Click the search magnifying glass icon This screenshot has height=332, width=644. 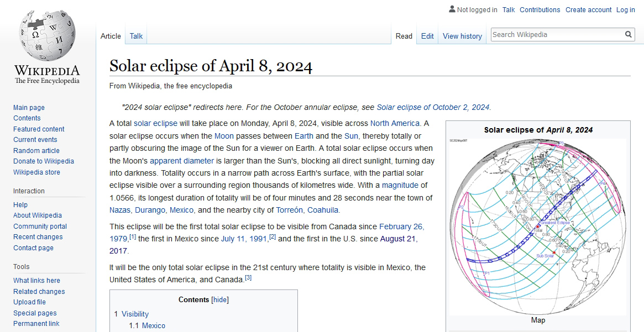click(629, 34)
